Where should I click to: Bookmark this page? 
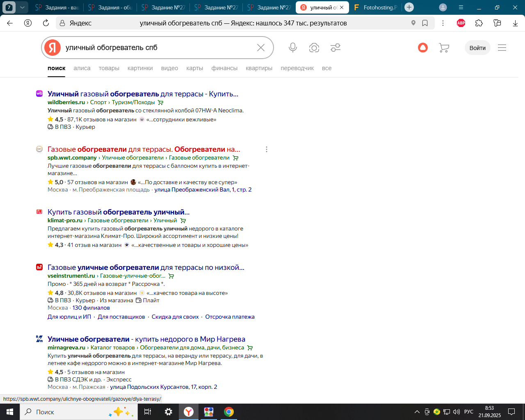tap(425, 23)
